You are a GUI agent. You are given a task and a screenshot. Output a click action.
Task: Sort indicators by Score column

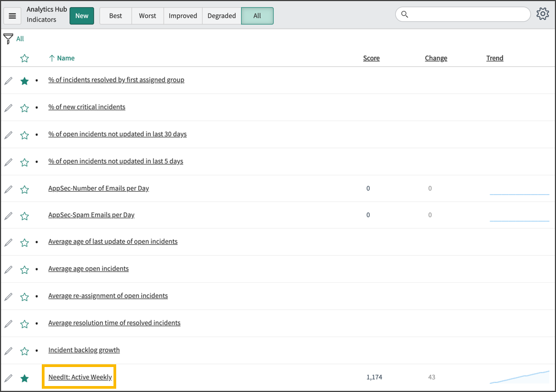pos(371,58)
